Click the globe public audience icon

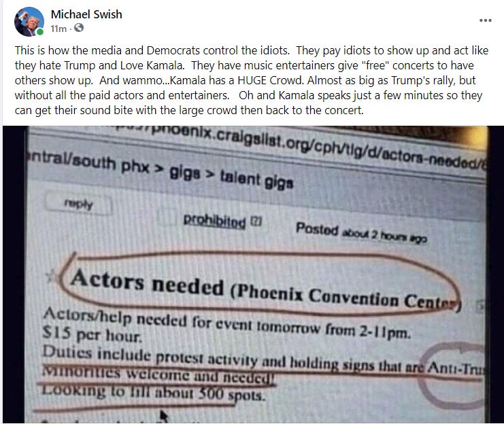click(x=79, y=29)
